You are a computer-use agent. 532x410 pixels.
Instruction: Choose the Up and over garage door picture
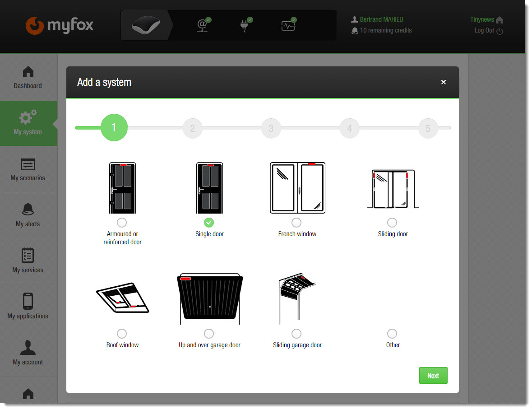[x=209, y=298]
